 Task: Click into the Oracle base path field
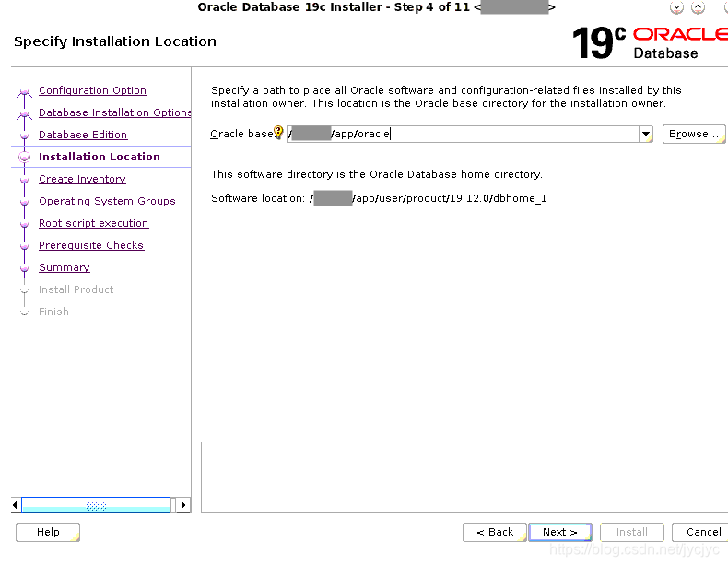coord(463,135)
